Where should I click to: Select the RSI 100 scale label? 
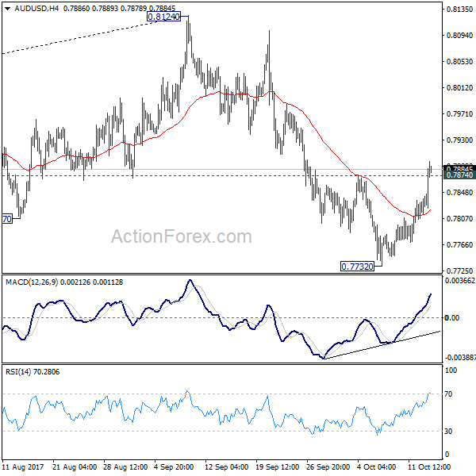click(x=451, y=370)
